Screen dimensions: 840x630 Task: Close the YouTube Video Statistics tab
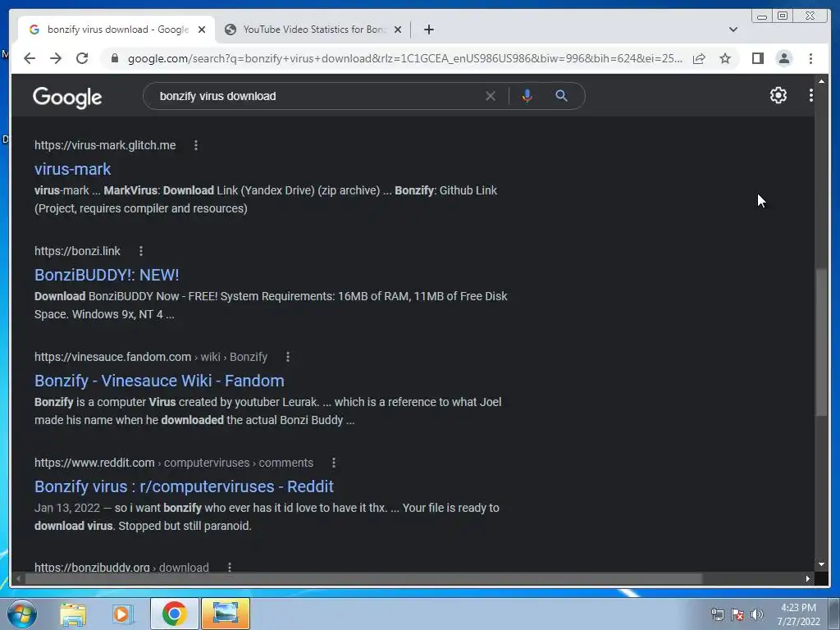click(x=398, y=30)
